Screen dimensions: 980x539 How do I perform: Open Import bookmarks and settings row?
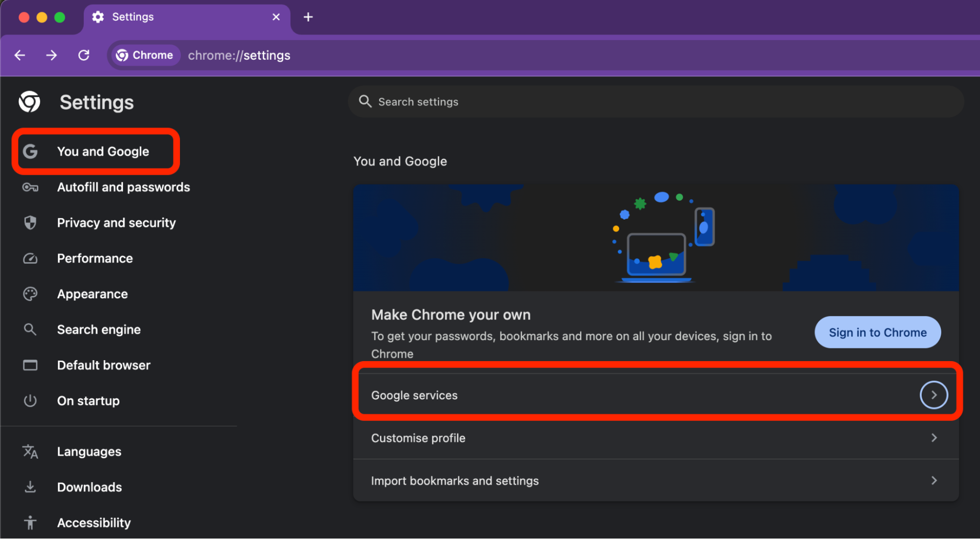click(656, 481)
